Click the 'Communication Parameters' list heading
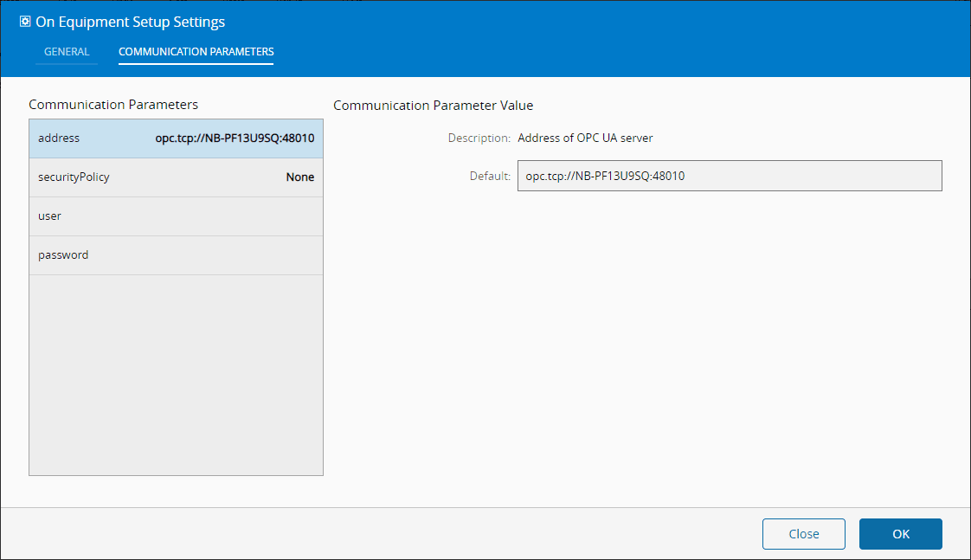 113,105
